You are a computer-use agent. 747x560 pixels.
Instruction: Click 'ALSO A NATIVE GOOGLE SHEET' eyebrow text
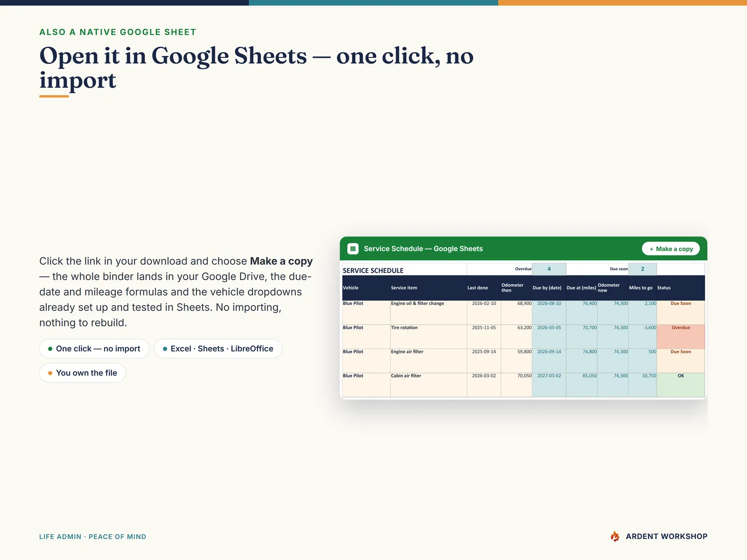click(x=118, y=32)
